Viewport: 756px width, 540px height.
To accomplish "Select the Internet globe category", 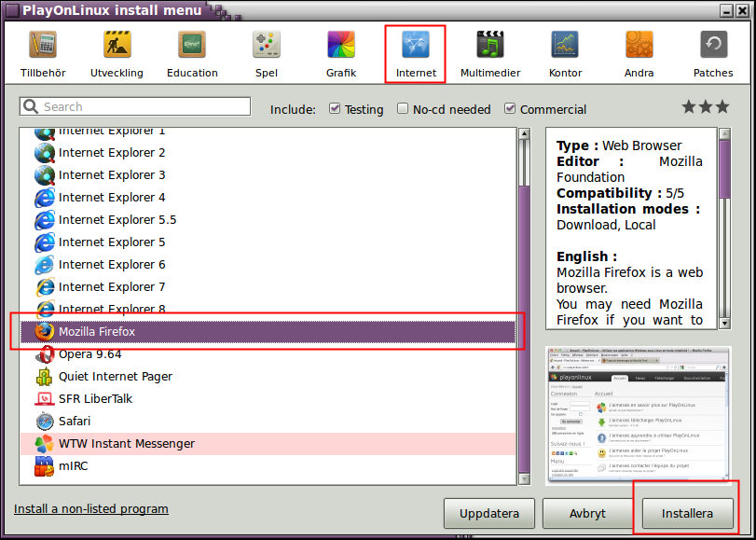I will tap(416, 45).
